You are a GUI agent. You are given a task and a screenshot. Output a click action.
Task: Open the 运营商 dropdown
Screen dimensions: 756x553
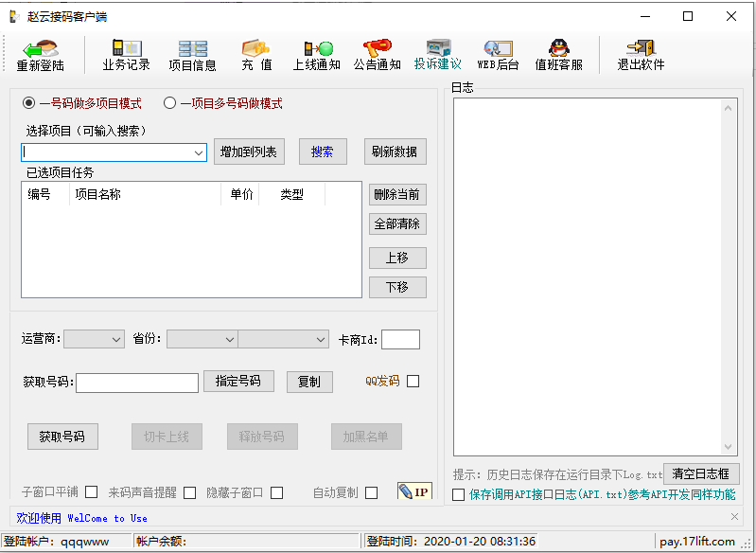click(94, 339)
